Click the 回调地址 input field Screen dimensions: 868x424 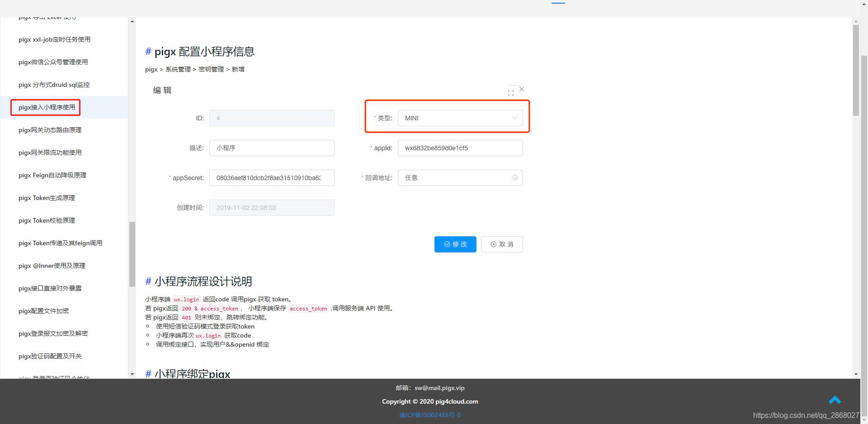(460, 178)
